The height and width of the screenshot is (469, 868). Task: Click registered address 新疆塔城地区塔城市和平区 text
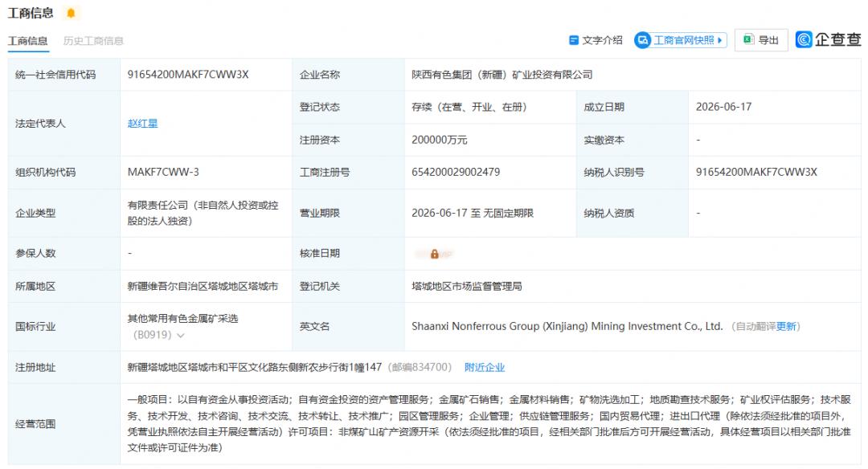pos(255,367)
